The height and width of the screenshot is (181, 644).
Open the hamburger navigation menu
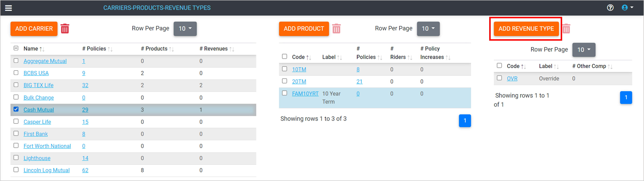pos(8,8)
